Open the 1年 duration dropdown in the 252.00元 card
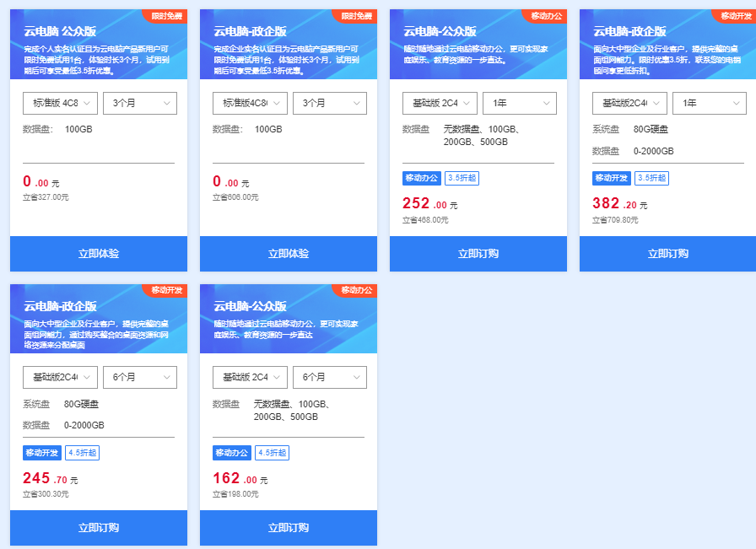Image resolution: width=756 pixels, height=549 pixels. click(520, 103)
